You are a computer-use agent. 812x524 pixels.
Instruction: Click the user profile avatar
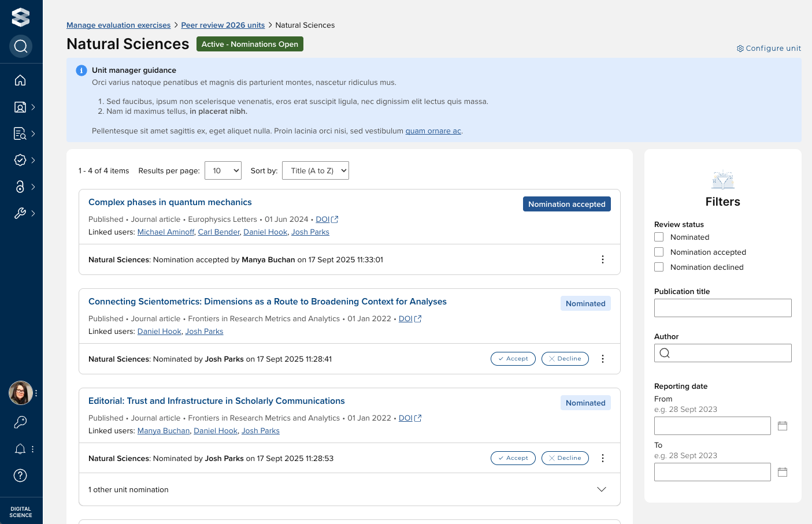tap(20, 393)
